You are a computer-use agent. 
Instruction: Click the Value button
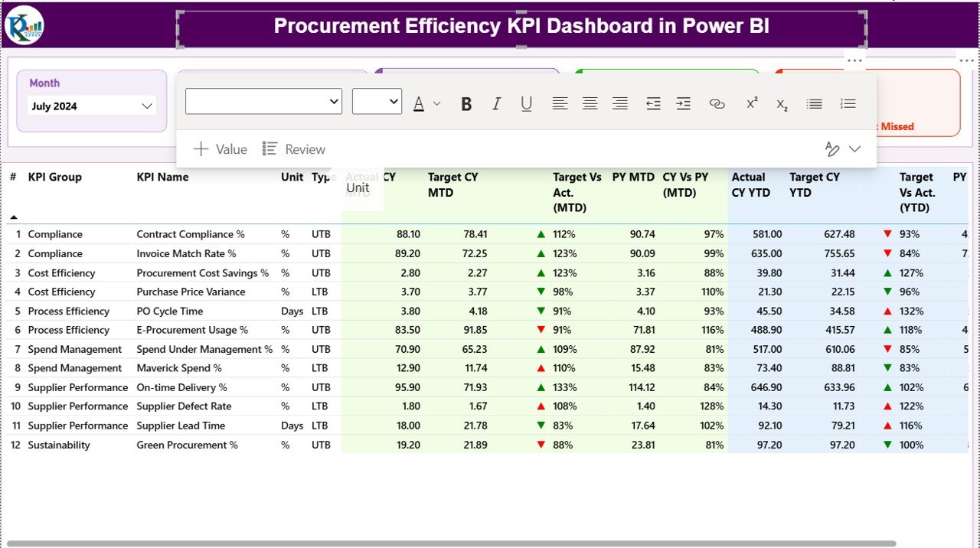[220, 149]
